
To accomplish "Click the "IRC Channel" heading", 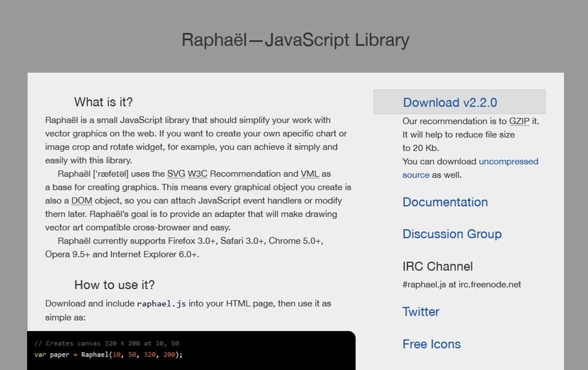I will (x=438, y=266).
